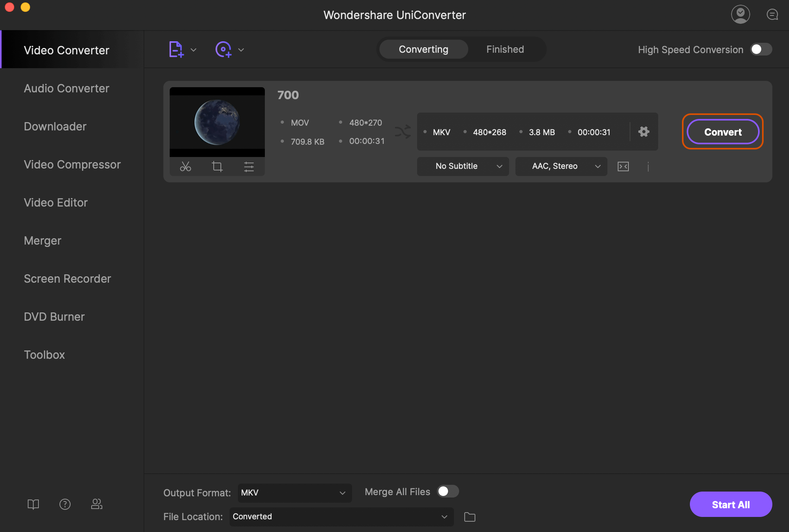Enable High Speed Conversion

point(761,49)
